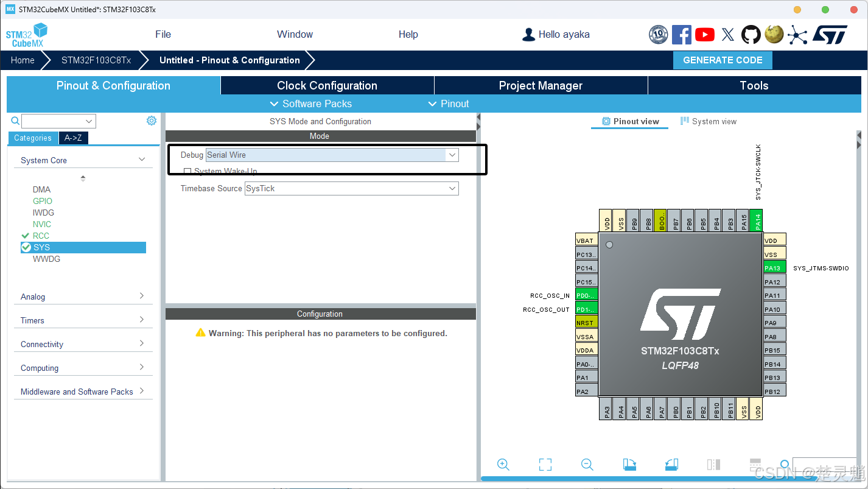This screenshot has height=489, width=868.
Task: Open the Project Manager tab
Action: pyautogui.click(x=541, y=86)
